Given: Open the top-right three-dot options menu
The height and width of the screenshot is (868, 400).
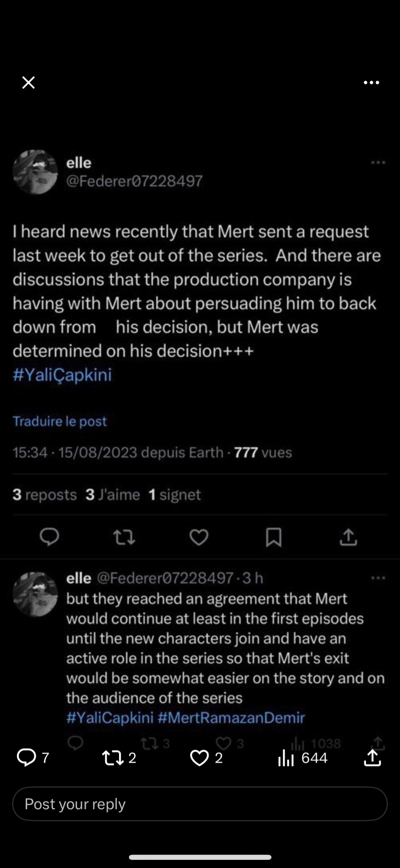Looking at the screenshot, I should 371,83.
